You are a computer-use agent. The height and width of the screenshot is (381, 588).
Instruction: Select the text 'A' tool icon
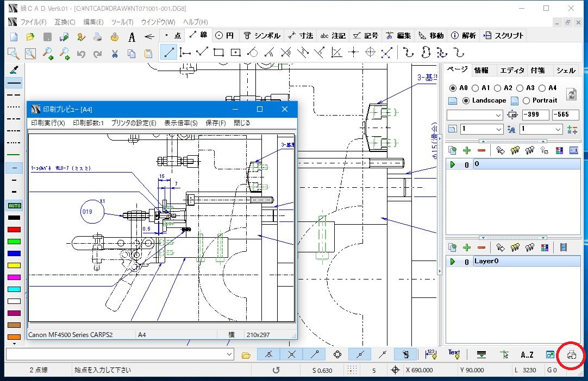coord(132,37)
